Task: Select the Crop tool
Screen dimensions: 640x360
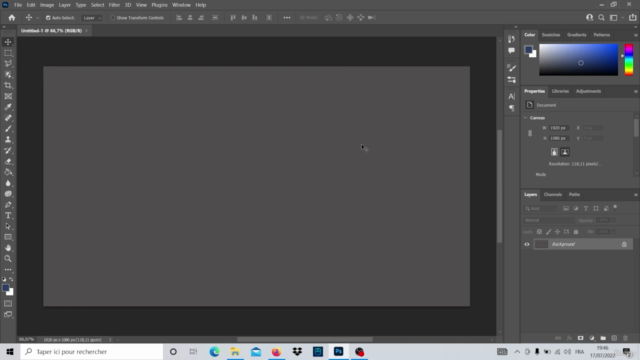Action: coord(8,85)
